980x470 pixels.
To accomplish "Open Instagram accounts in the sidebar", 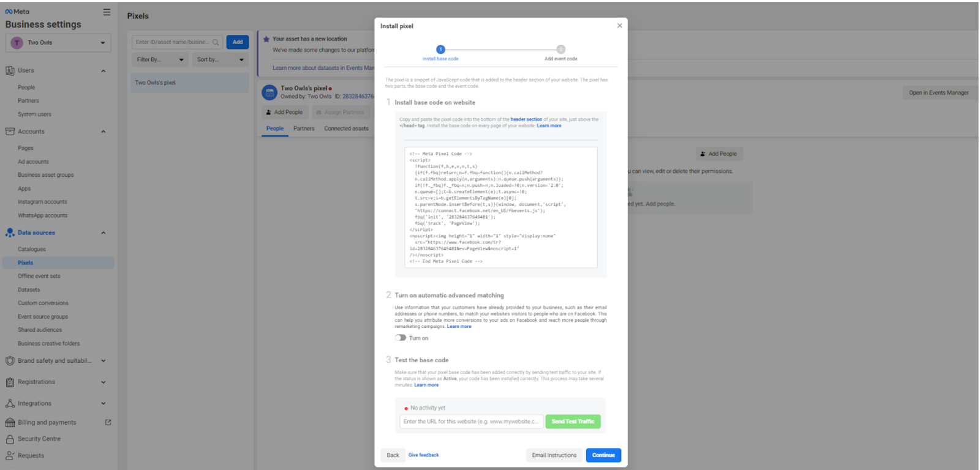I will coord(42,202).
